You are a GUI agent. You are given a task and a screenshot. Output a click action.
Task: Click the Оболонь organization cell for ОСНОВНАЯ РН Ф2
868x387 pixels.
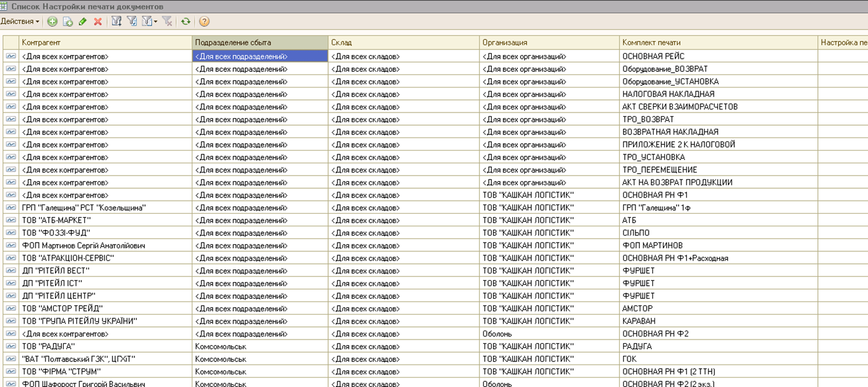(549, 334)
